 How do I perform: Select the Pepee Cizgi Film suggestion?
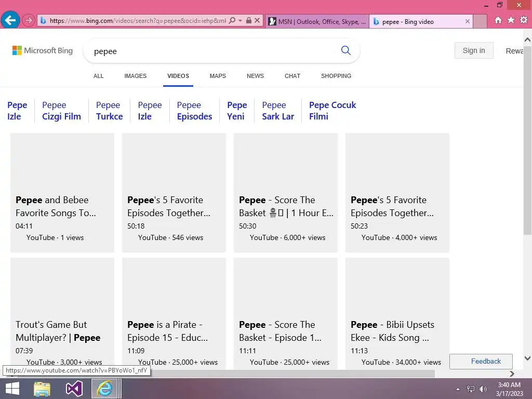[61, 111]
